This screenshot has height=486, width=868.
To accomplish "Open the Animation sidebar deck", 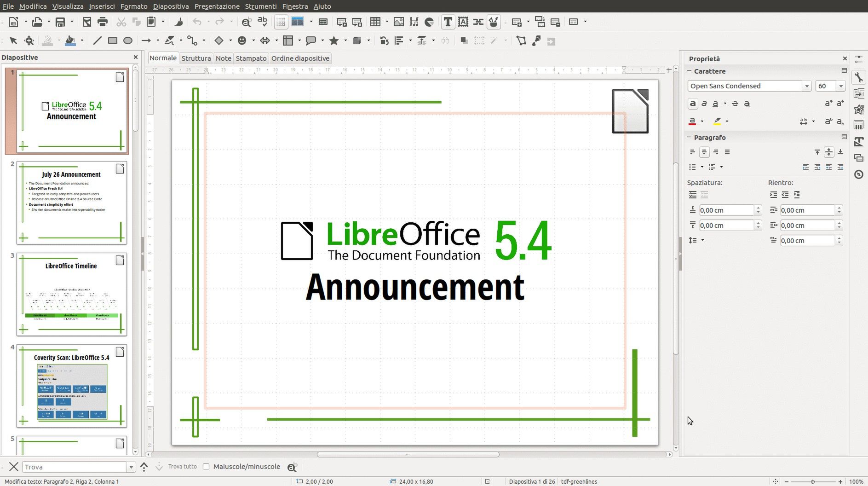I will click(x=858, y=110).
